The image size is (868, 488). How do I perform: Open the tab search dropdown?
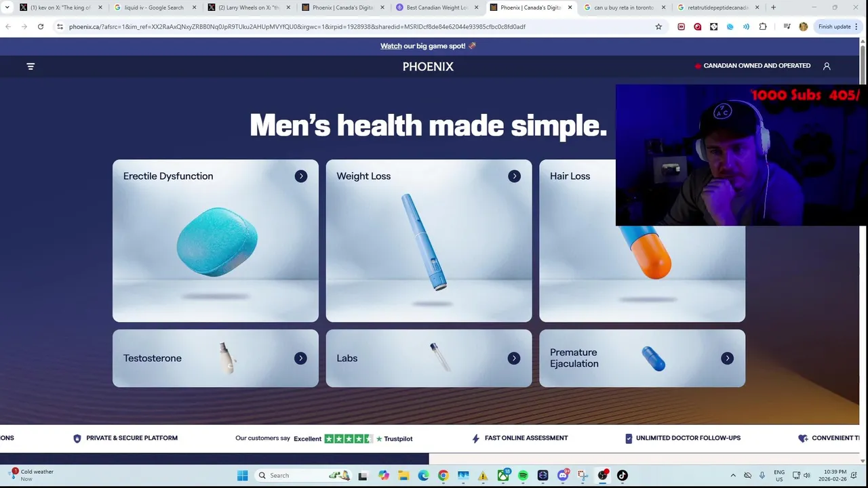tap(7, 7)
